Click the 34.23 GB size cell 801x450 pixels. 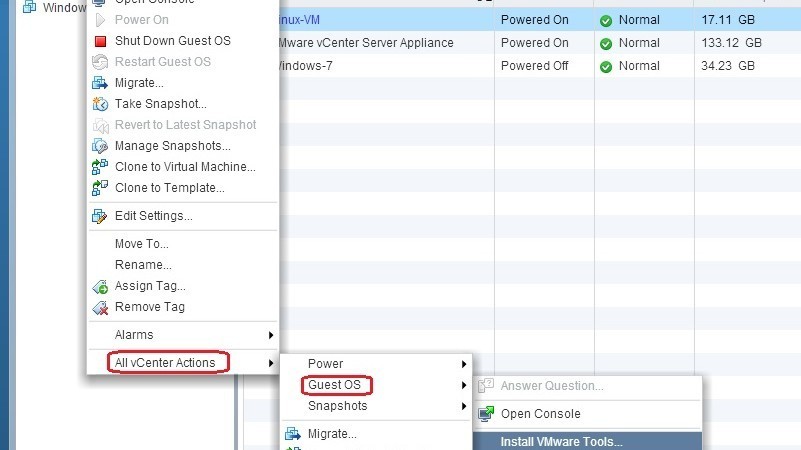pos(728,66)
